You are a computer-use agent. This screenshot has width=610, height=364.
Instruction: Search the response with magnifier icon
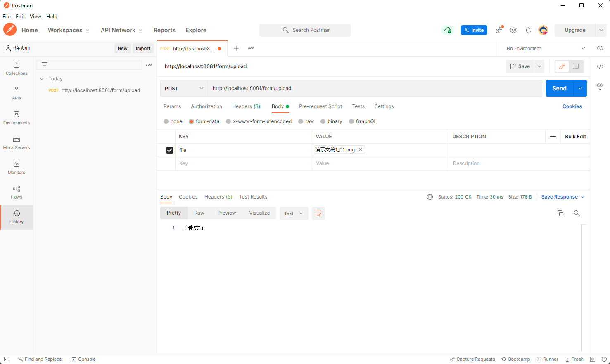tap(577, 213)
